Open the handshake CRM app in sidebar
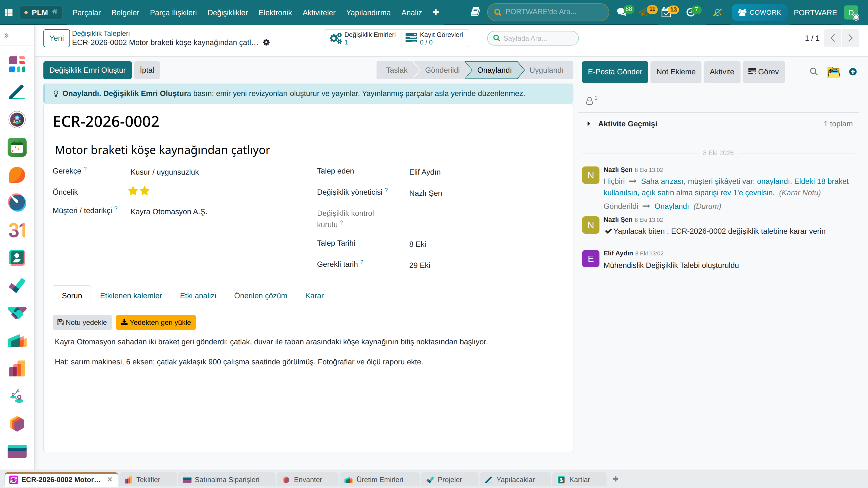Viewport: 868px width, 488px height. coord(17,313)
